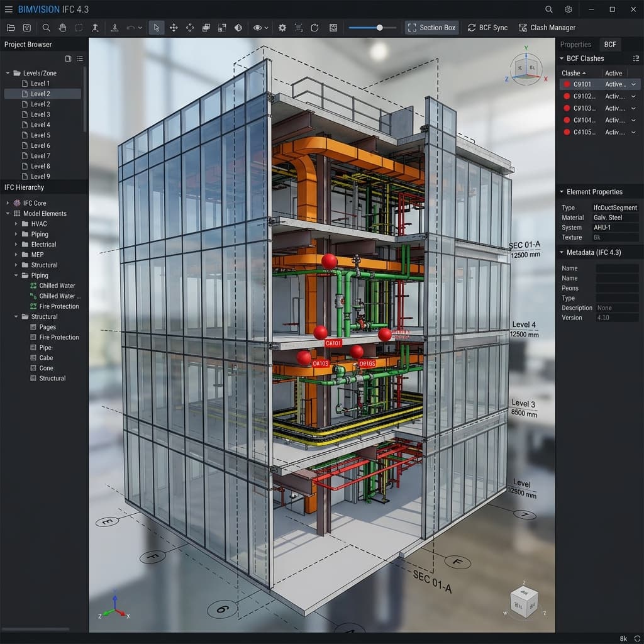
Task: Expand the HVAC folder
Action: [x=16, y=224]
